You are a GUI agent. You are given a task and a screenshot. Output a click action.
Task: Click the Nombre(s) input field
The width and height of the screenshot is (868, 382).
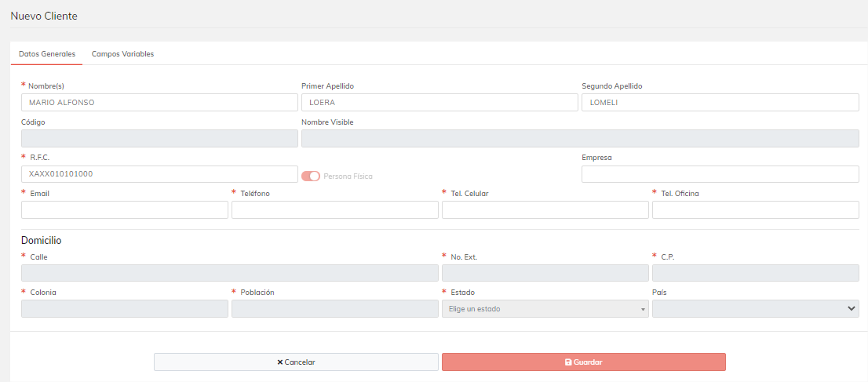[159, 103]
